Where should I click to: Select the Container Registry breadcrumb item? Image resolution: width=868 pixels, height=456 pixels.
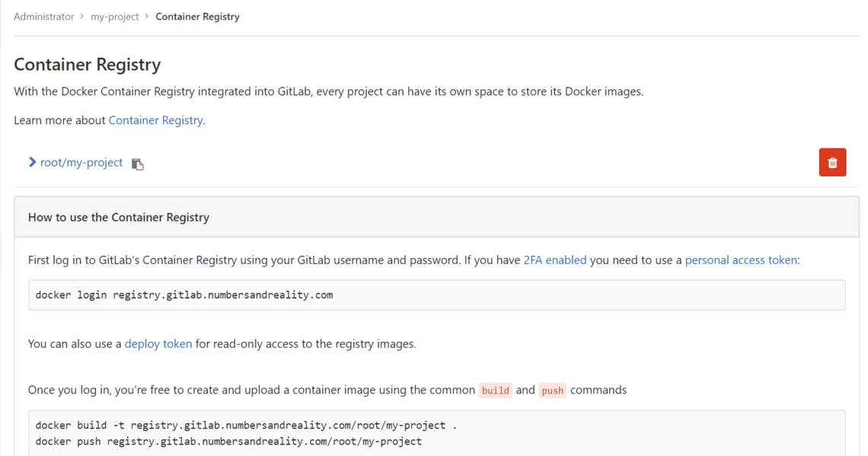[x=197, y=17]
